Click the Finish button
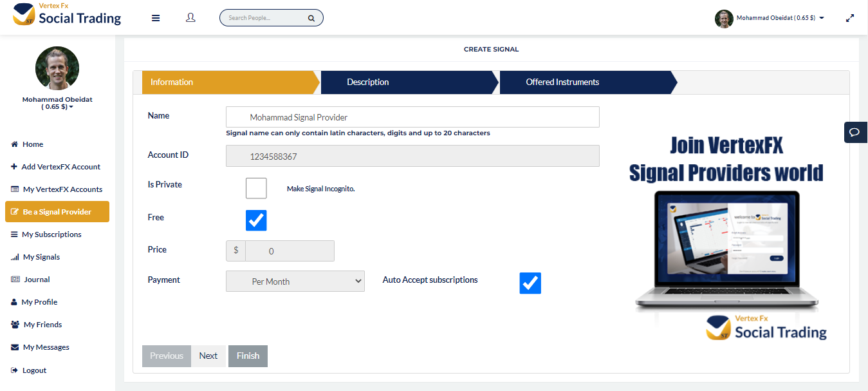Viewport: 868px width, 391px height. (248, 356)
